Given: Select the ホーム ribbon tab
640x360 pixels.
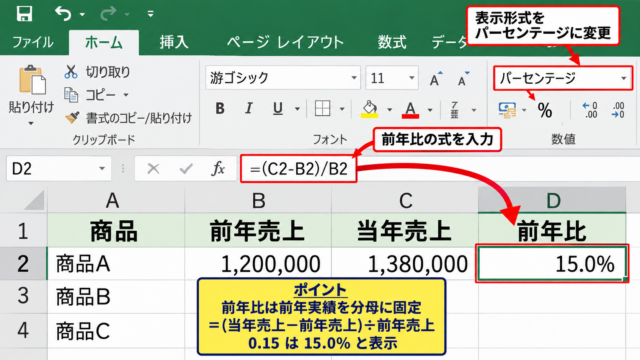Looking at the screenshot, I should pyautogui.click(x=104, y=42).
